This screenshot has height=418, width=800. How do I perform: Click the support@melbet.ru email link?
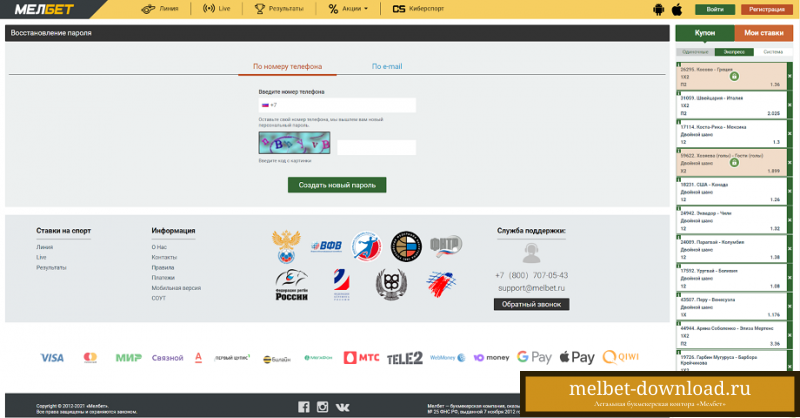click(x=531, y=288)
